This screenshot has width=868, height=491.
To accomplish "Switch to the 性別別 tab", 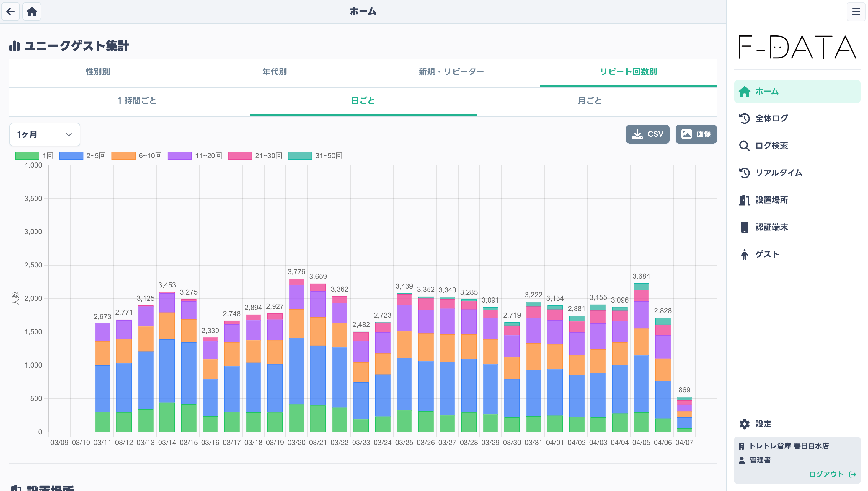I will pos(98,72).
